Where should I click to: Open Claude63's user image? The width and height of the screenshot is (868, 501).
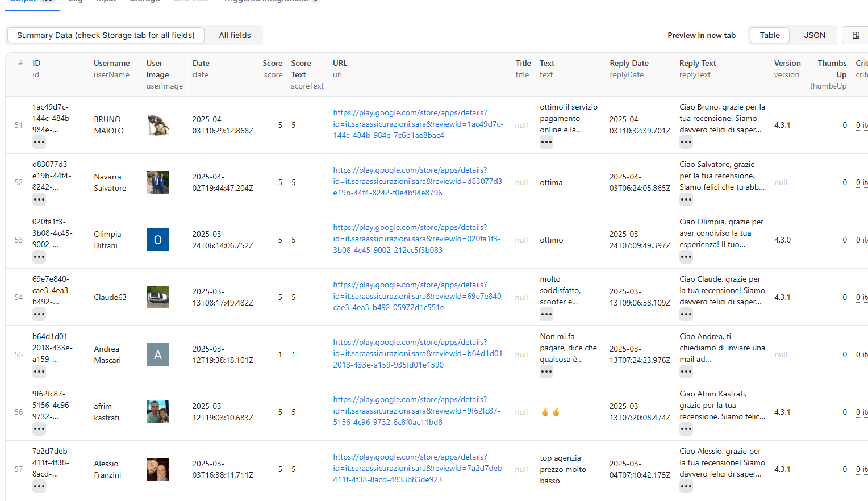(158, 297)
